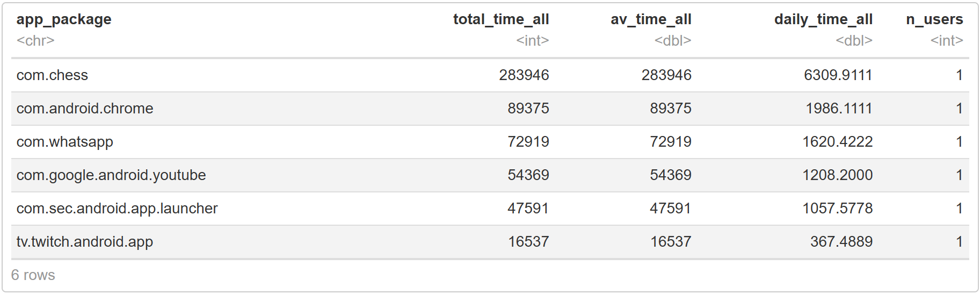The image size is (980, 294).
Task: Select the 367.4889 daily time cell
Action: [x=841, y=242]
